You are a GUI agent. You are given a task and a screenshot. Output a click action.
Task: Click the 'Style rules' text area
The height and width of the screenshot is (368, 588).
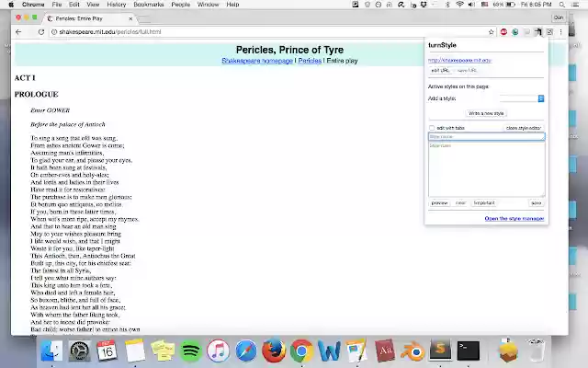(486, 169)
